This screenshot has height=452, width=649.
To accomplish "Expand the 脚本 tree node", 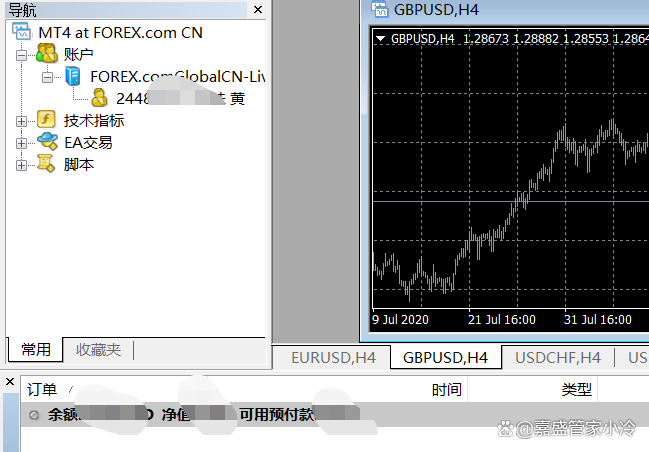I will 21,165.
